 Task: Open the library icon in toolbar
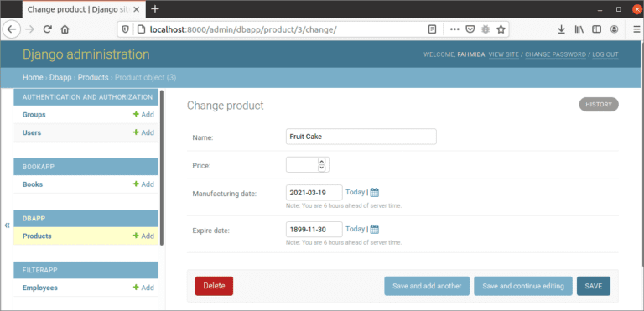coord(579,29)
